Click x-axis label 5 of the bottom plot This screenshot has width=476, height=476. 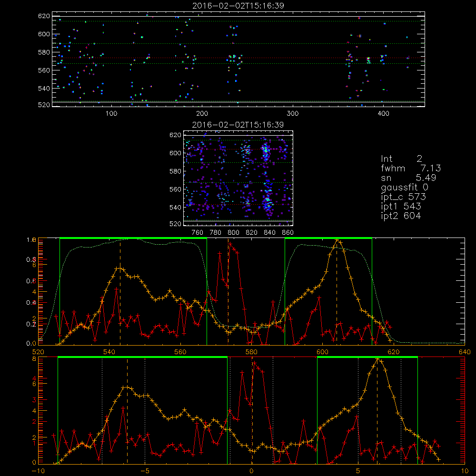pos(358,471)
